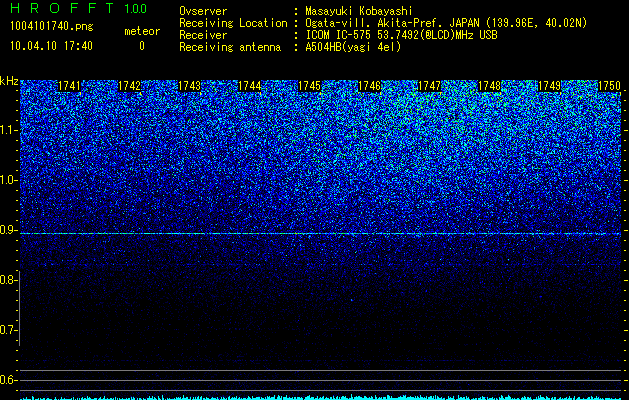Click the 1.0 frequency axis label
The height and width of the screenshot is (400, 629).
click(8, 181)
